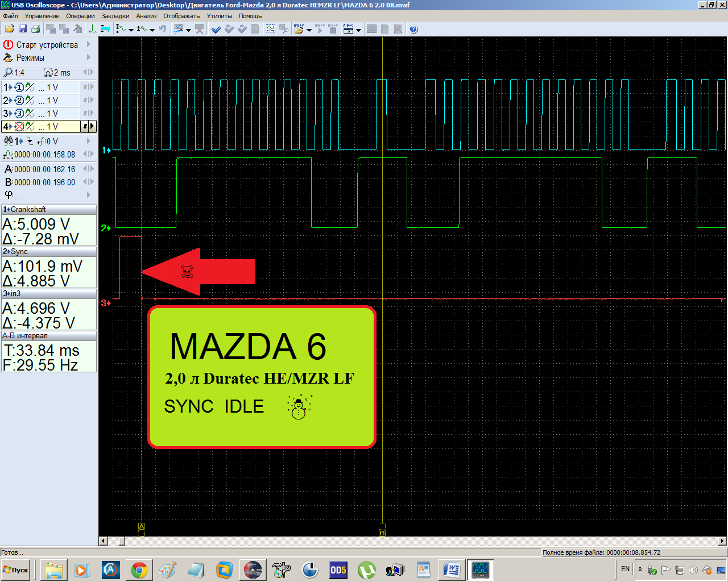728x582 pixels.
Task: Open the Word document taskbar button
Action: click(452, 569)
